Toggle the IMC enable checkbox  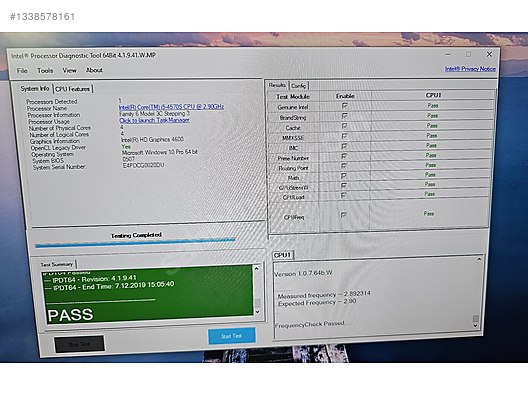[x=344, y=146]
